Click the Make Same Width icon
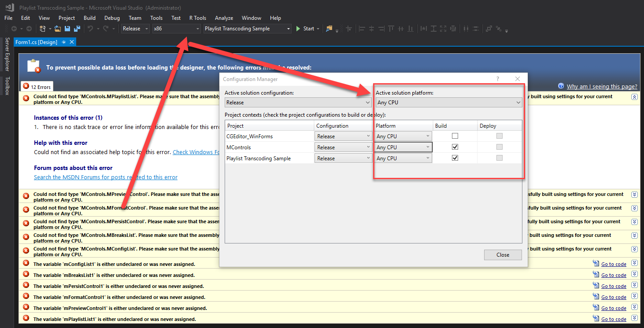 [x=424, y=29]
